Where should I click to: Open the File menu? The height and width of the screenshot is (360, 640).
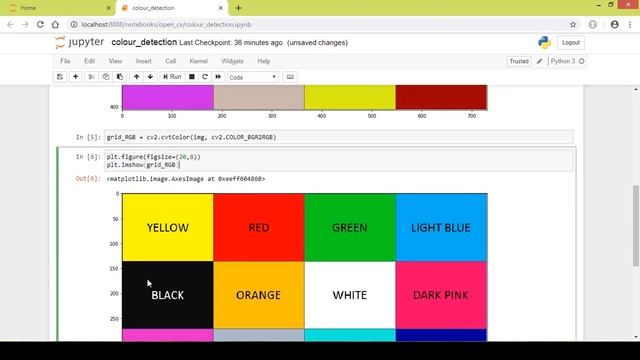[65, 61]
